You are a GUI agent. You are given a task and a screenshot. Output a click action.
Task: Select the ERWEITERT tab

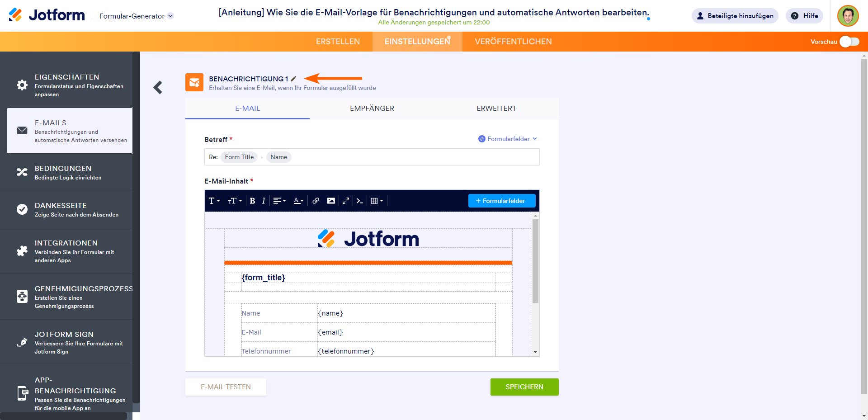coord(496,109)
